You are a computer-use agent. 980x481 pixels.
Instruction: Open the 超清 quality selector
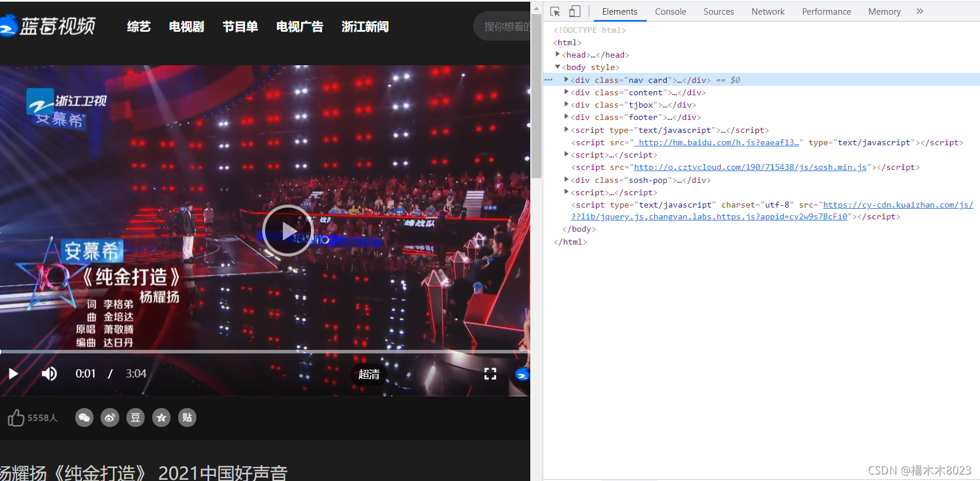[x=369, y=374]
